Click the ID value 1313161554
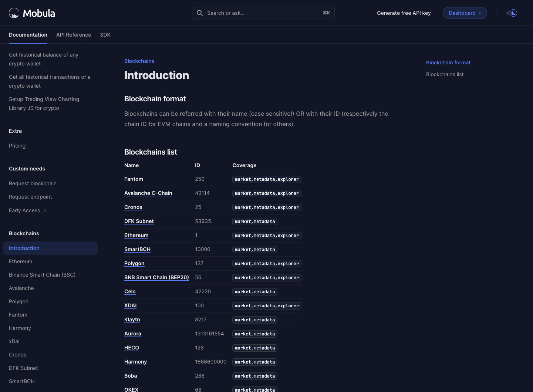This screenshot has width=533, height=392. pyautogui.click(x=209, y=334)
